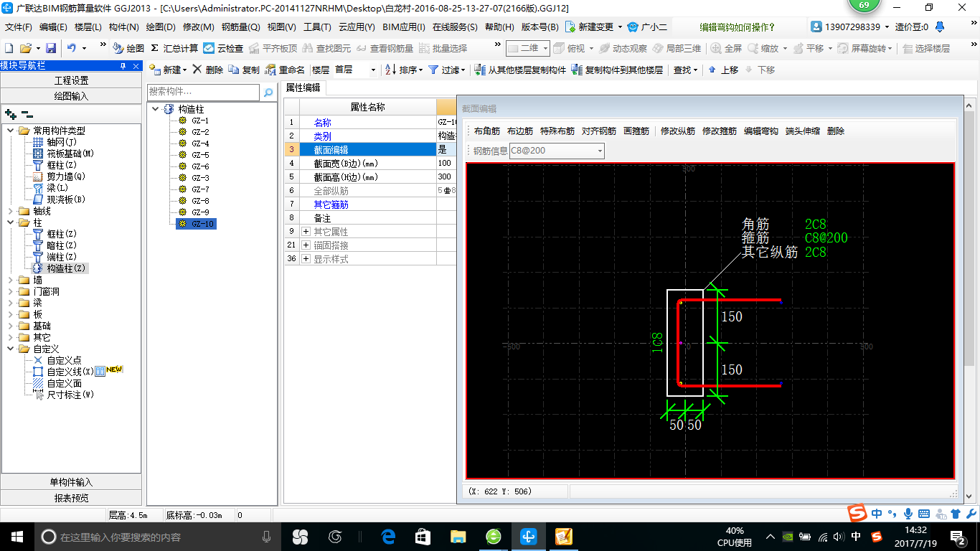Collapse the 常用构件类型 tree node
980x551 pixels.
[11, 131]
